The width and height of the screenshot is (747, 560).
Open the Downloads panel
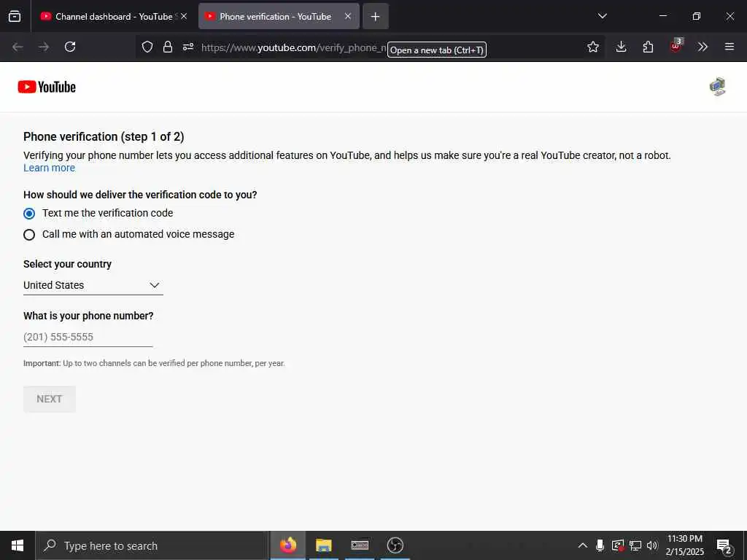pyautogui.click(x=621, y=47)
